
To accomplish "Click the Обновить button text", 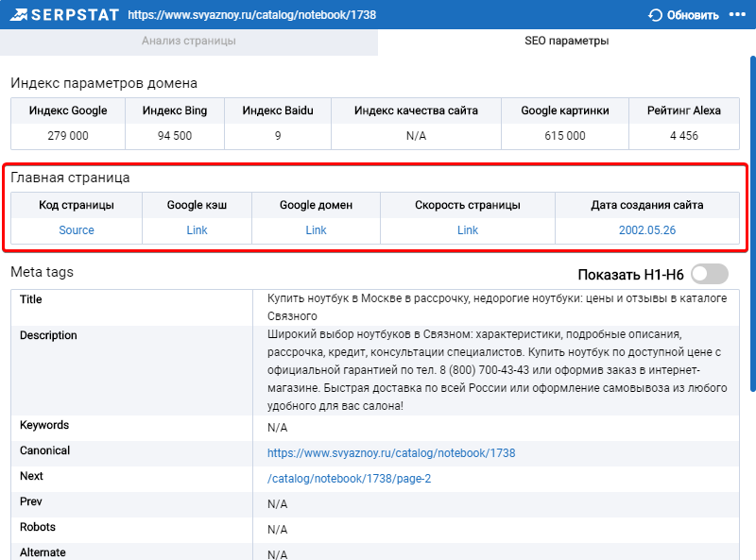I will click(x=693, y=15).
